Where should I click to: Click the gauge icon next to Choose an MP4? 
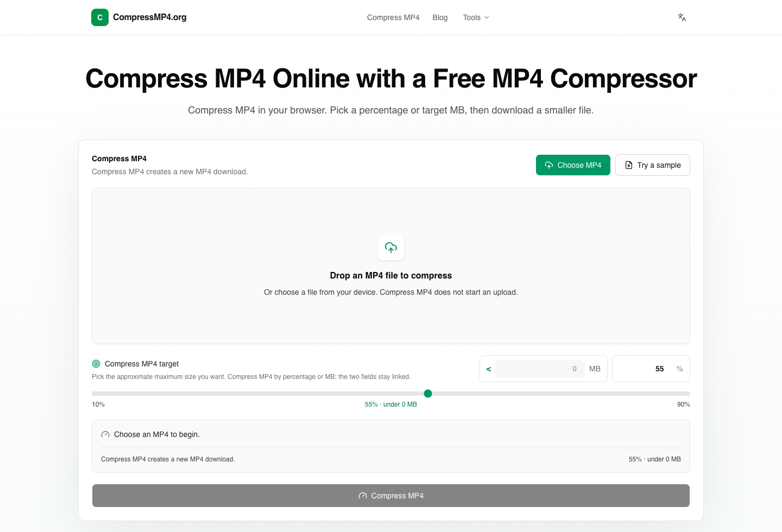(x=105, y=434)
